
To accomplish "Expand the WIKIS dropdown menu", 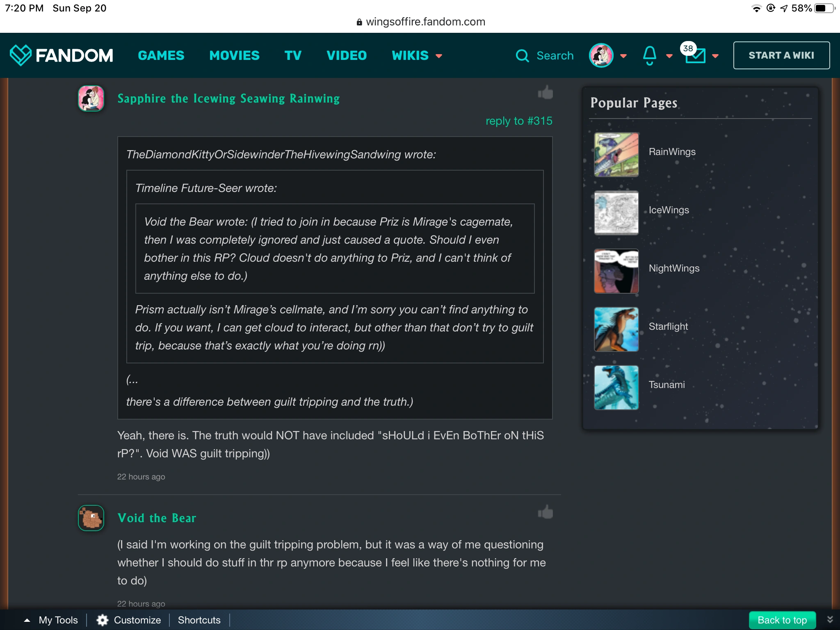I will (x=417, y=55).
